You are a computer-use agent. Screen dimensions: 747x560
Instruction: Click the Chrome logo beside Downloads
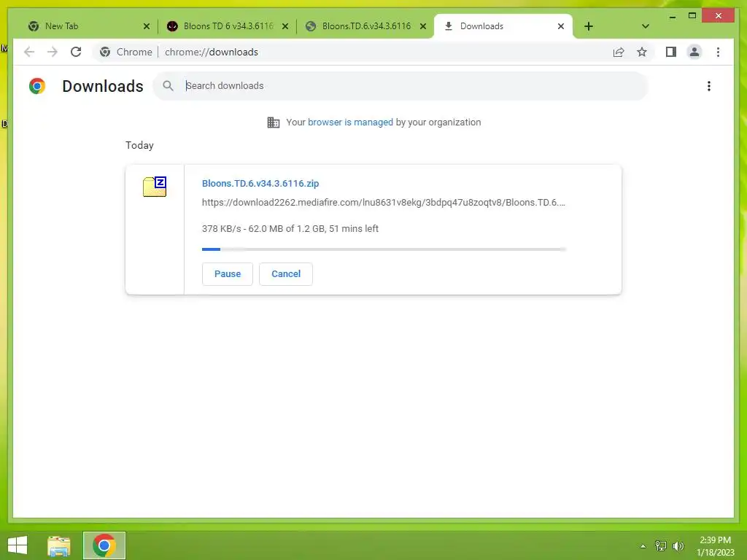(x=37, y=86)
